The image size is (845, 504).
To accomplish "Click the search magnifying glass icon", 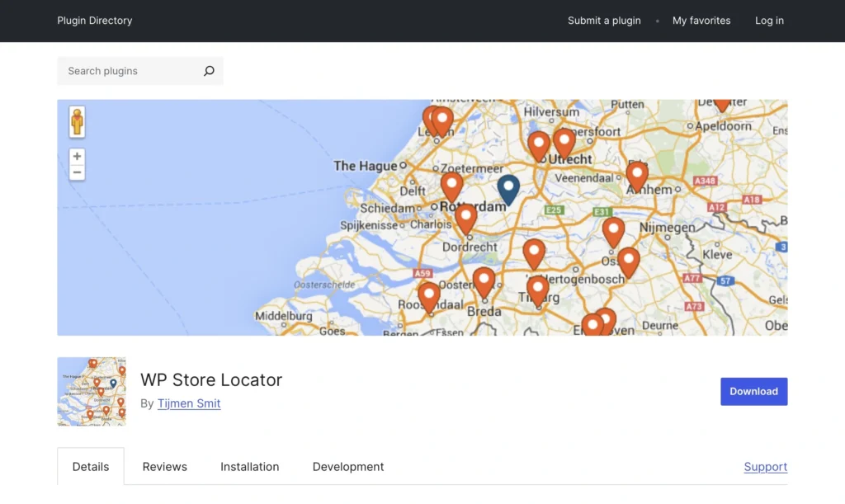I will pyautogui.click(x=208, y=71).
